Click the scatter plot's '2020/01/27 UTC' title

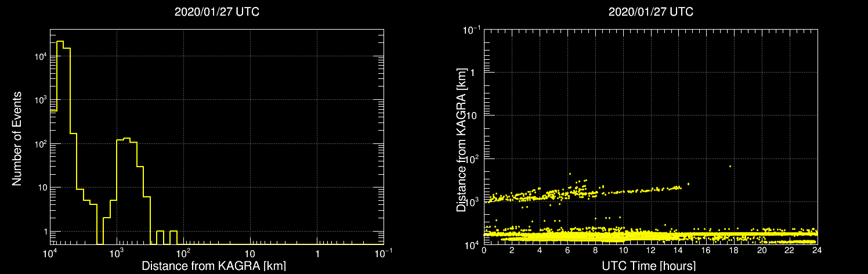tap(650, 12)
